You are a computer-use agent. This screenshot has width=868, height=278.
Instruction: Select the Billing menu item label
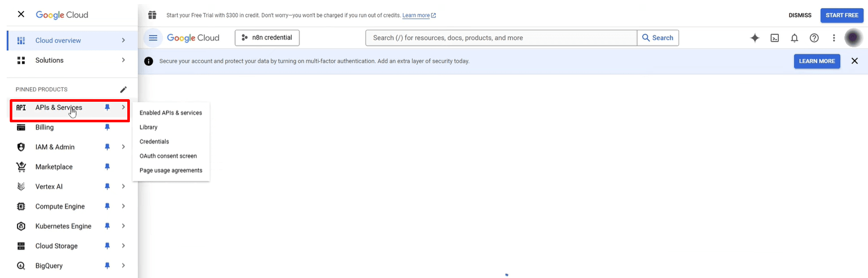45,127
